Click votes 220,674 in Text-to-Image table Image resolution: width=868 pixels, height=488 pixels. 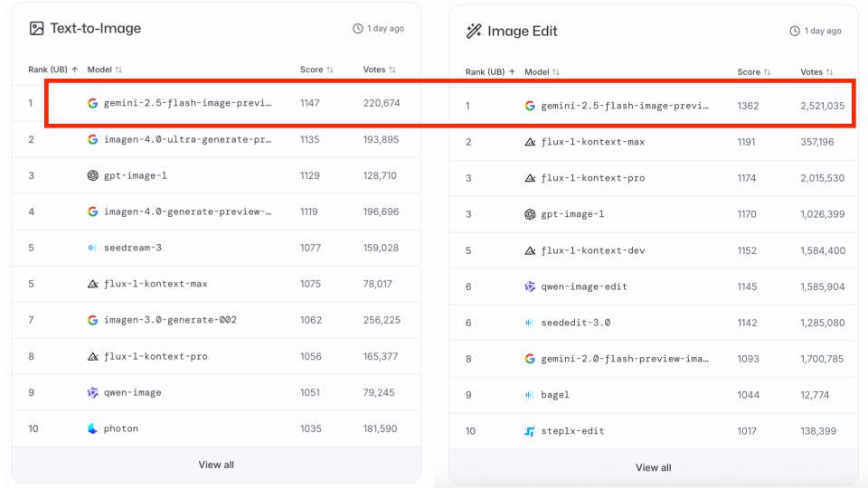(382, 103)
